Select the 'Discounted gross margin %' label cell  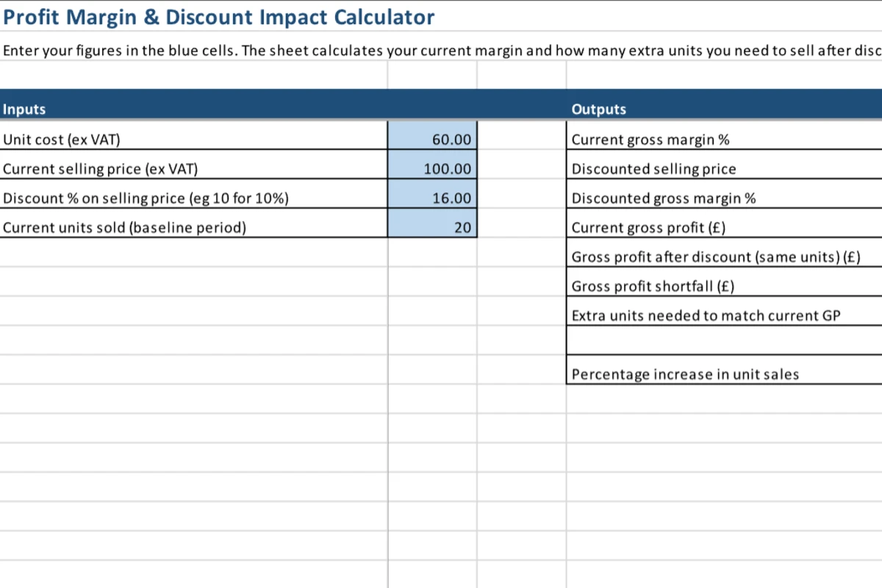point(664,198)
